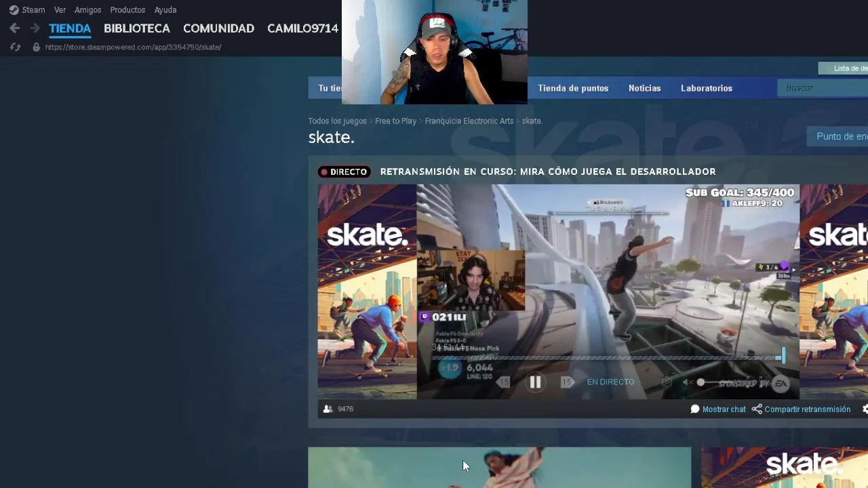Open the Productos menu

click(x=127, y=10)
